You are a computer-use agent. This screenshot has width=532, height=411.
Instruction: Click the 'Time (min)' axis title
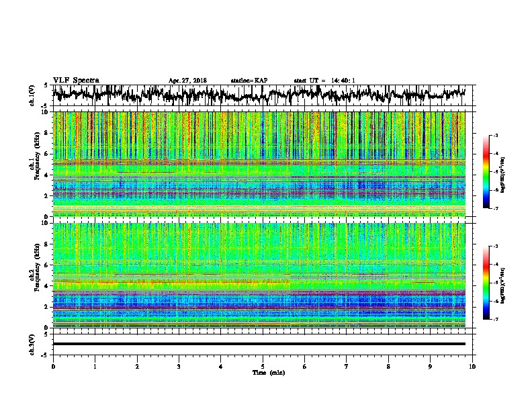coord(269,373)
